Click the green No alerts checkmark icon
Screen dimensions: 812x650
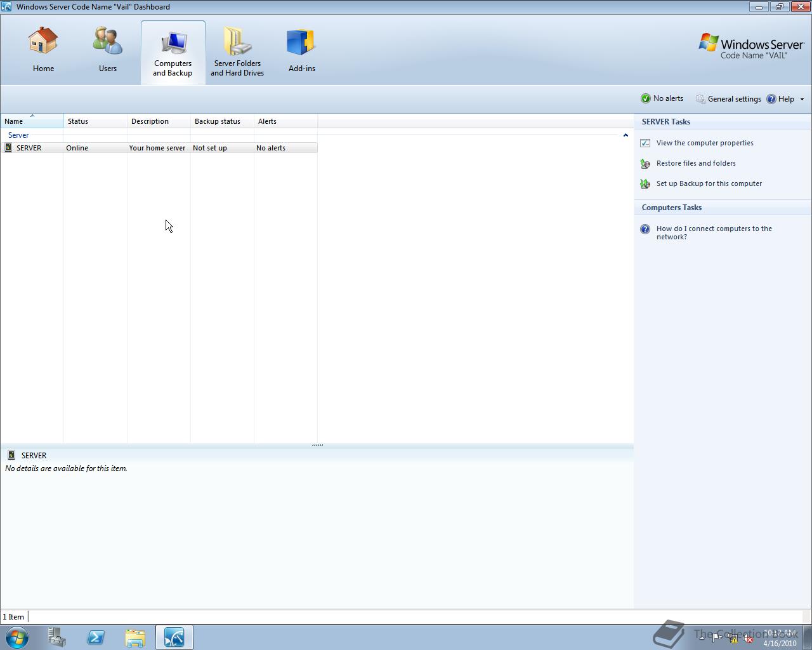[646, 98]
